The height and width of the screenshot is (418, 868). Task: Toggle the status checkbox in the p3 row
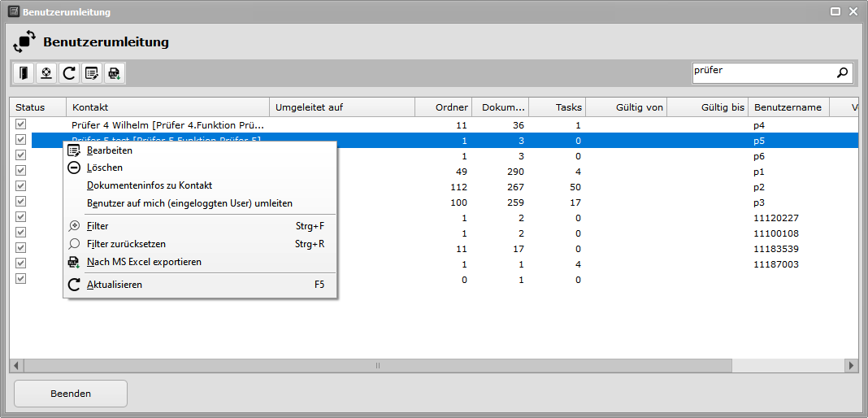[x=21, y=201]
